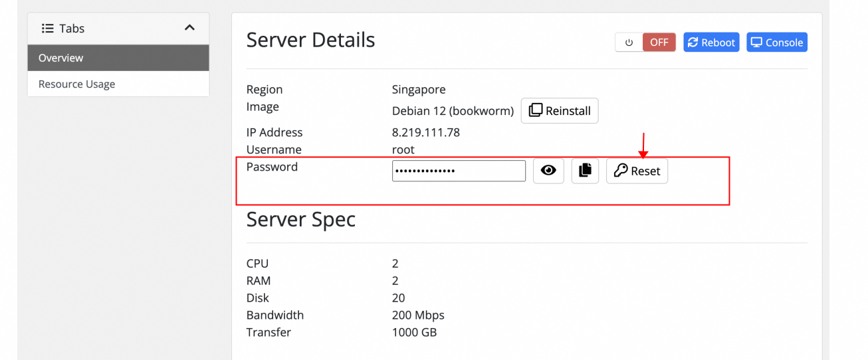The image size is (868, 360).
Task: Click the Server Details heading
Action: pos(310,41)
